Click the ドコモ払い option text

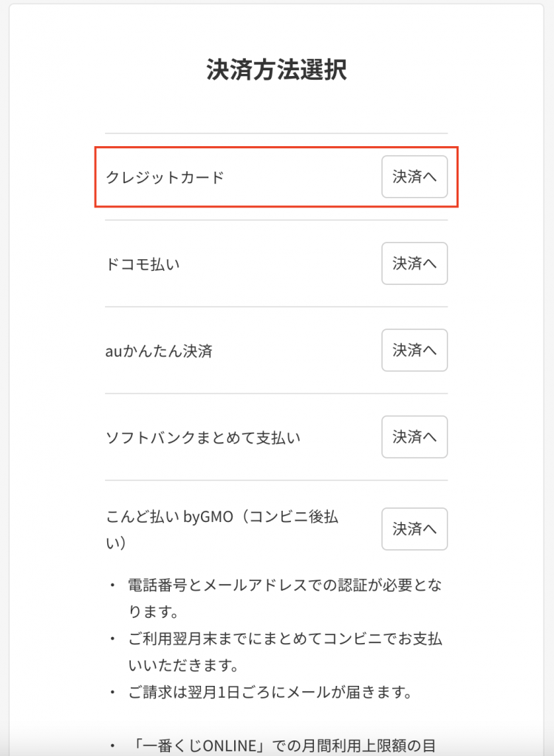[143, 264]
